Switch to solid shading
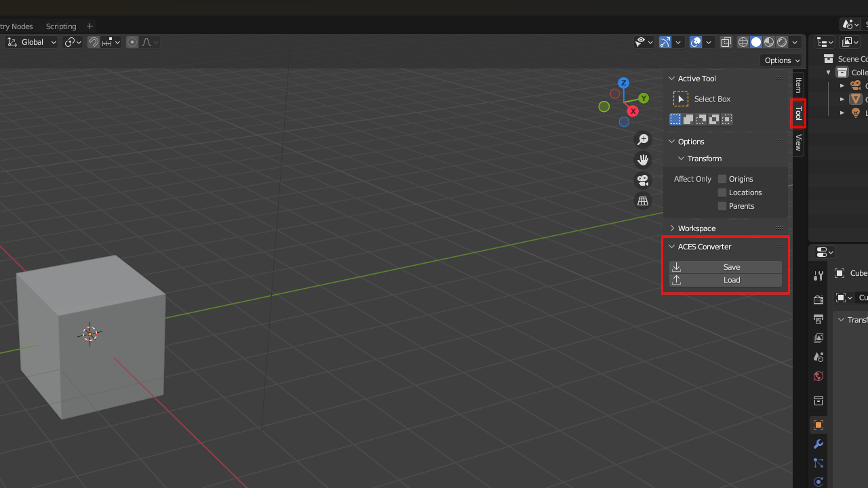The width and height of the screenshot is (868, 488). pos(756,42)
